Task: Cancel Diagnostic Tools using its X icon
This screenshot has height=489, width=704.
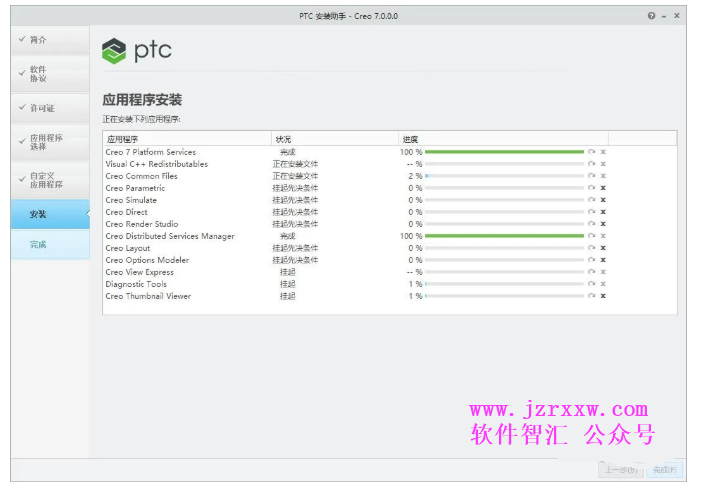Action: pyautogui.click(x=603, y=284)
